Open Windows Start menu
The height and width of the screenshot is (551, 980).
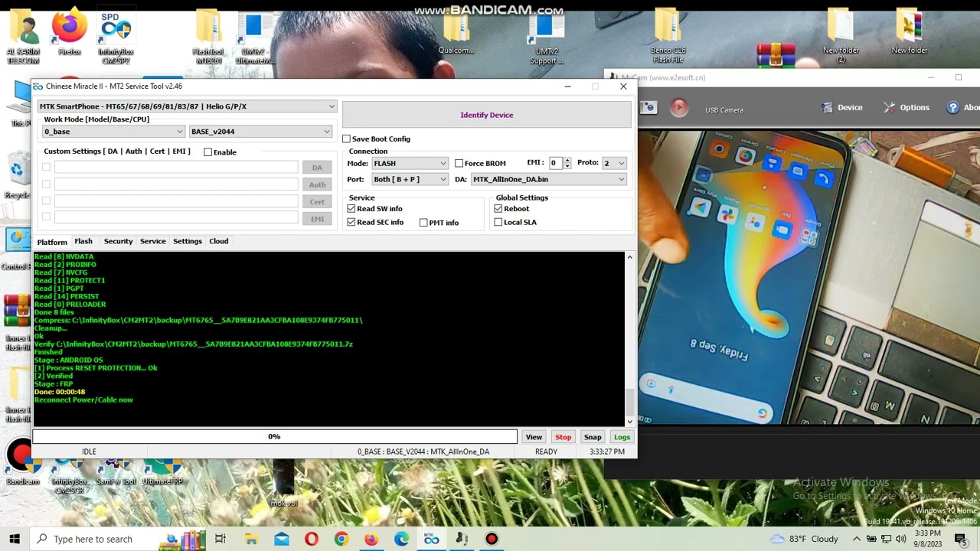pyautogui.click(x=15, y=539)
